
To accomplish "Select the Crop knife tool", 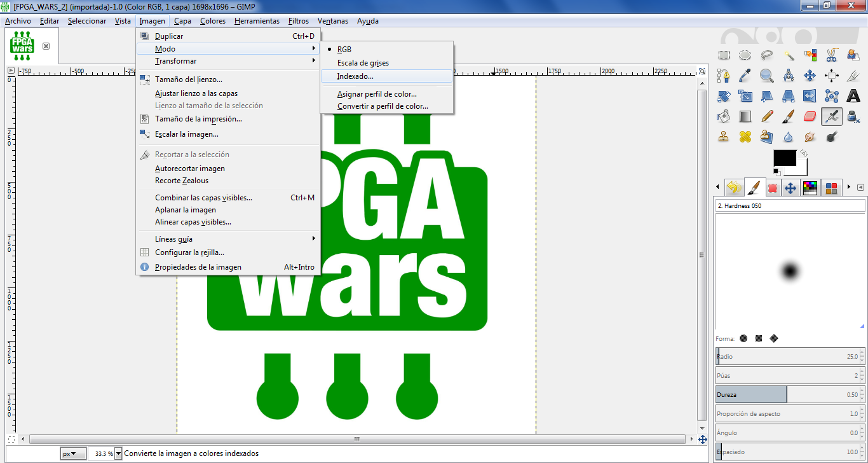I will pos(853,76).
